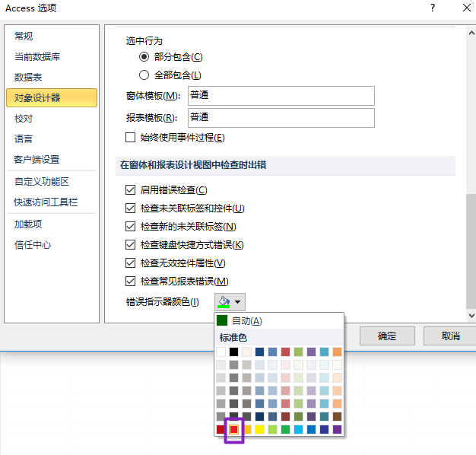
Task: Expand the error indicator color dropdown arrow
Action: pos(238,302)
